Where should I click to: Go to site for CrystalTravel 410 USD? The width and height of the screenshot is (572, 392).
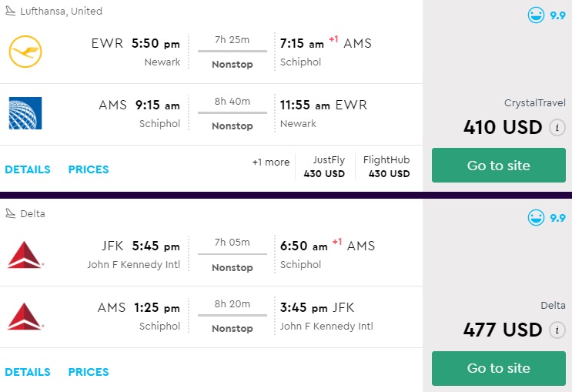pyautogui.click(x=498, y=166)
